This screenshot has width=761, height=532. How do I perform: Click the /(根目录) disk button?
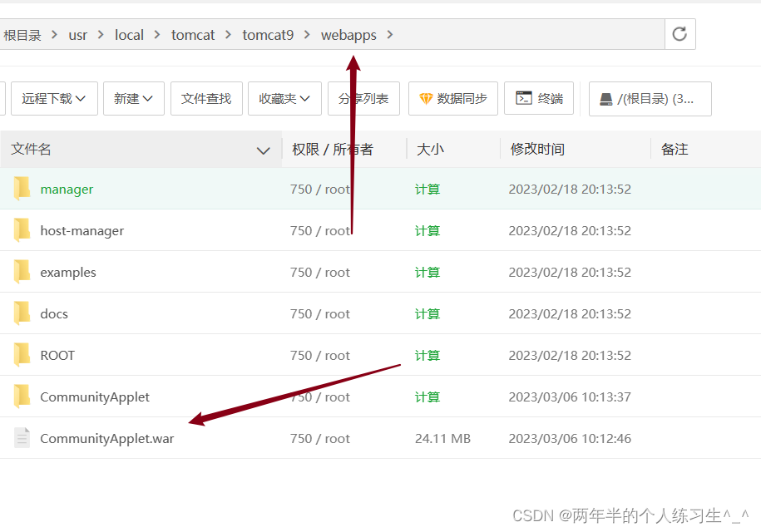(650, 98)
